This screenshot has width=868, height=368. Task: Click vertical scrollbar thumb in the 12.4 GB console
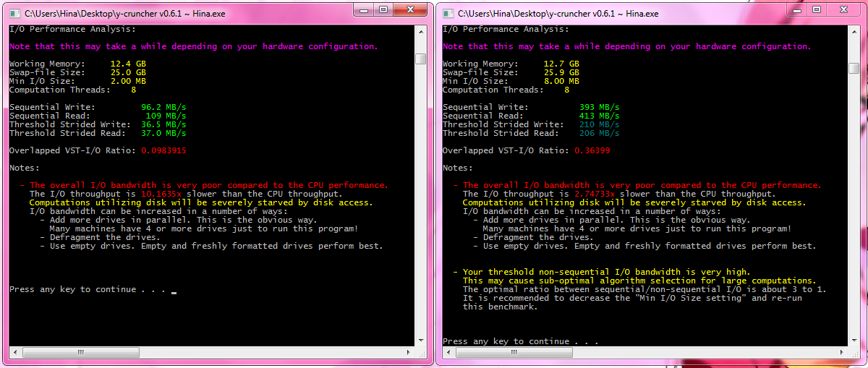420,59
